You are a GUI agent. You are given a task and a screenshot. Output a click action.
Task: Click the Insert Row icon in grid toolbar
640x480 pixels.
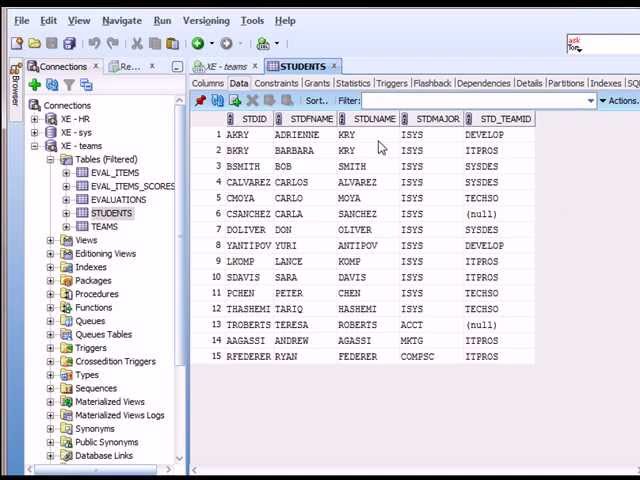[235, 100]
